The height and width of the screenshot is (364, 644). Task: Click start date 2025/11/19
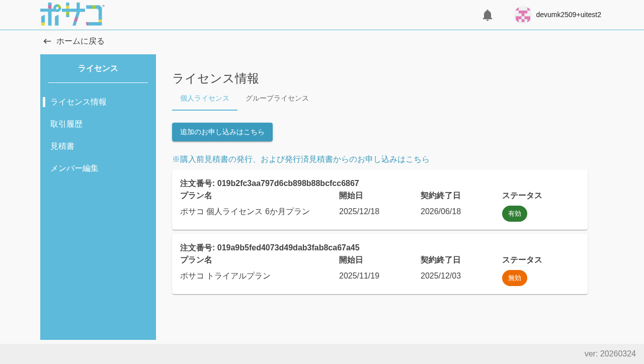[x=359, y=276]
